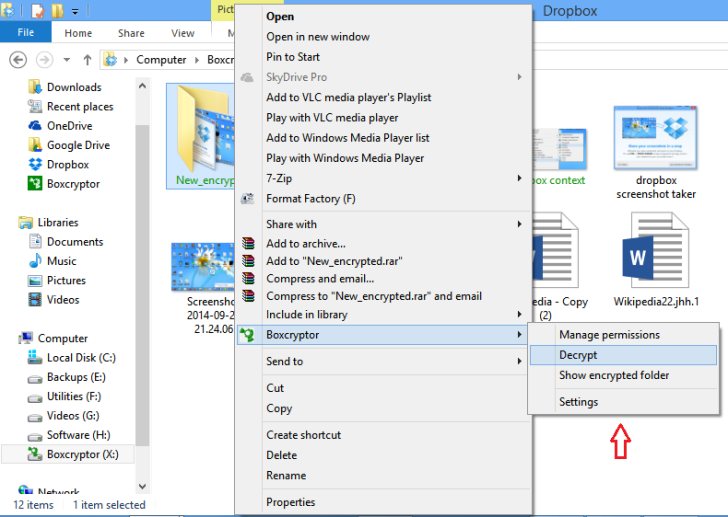Click the WinRAR icon beside Add to archive
The width and height of the screenshot is (728, 517).
(248, 243)
